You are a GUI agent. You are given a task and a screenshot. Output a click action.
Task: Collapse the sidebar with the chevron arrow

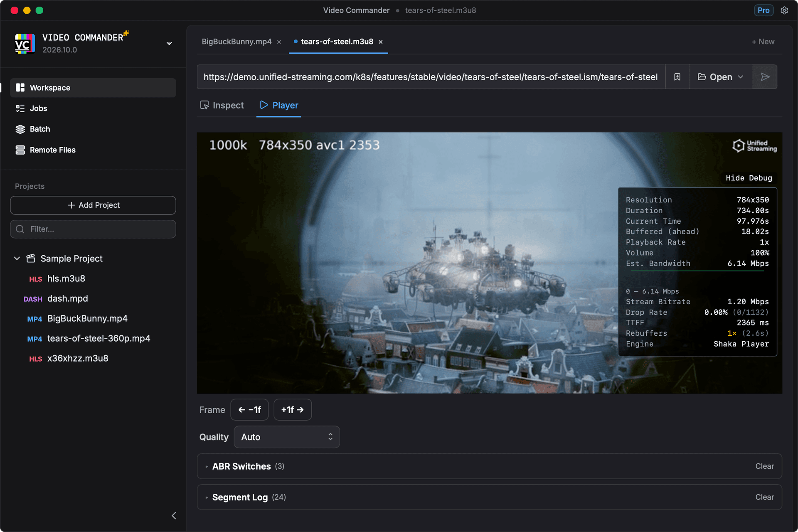[174, 516]
